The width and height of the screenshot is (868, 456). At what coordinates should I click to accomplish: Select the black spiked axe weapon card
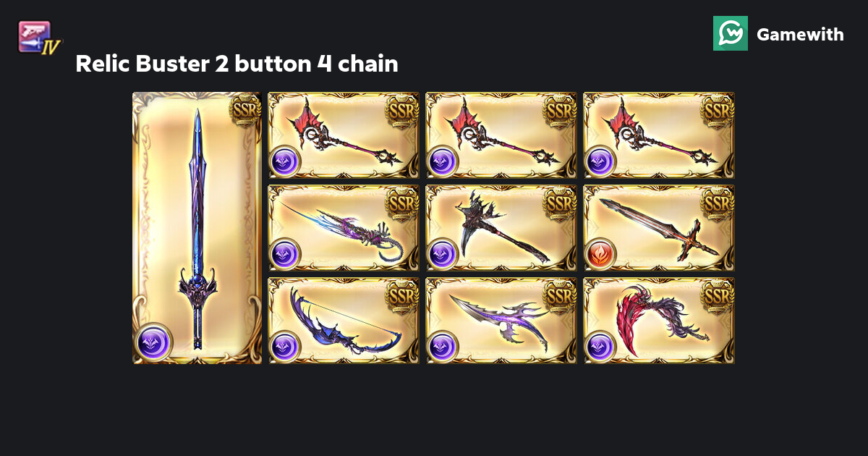(501, 228)
